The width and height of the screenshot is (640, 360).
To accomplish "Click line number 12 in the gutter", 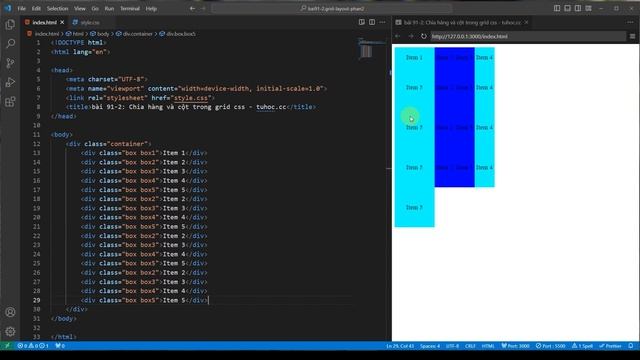I will pos(37,144).
